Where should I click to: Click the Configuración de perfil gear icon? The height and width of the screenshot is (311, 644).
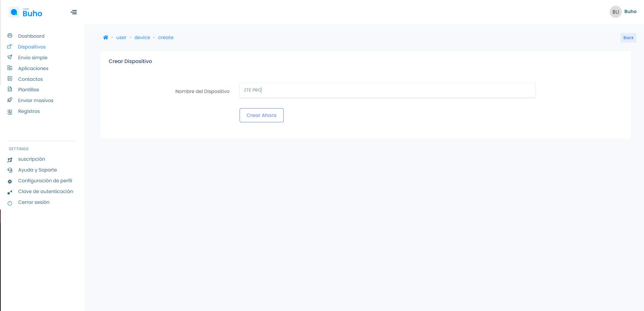click(10, 181)
